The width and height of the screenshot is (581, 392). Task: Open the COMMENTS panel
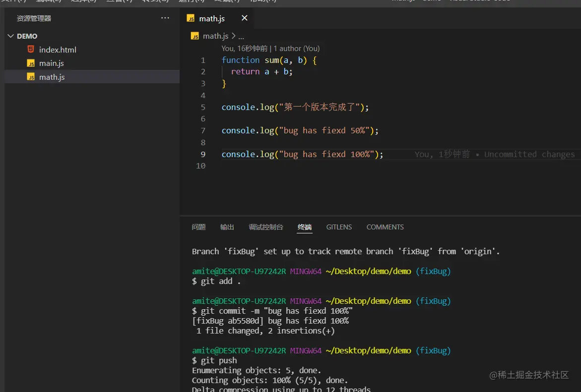pyautogui.click(x=385, y=227)
